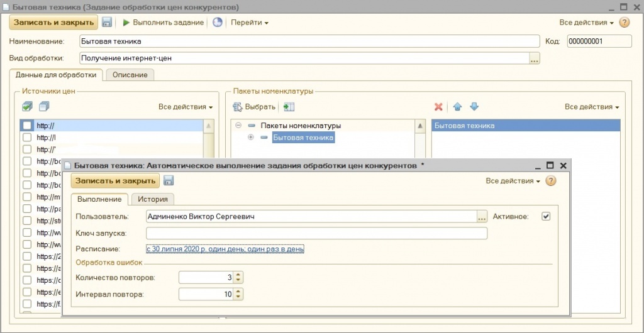This screenshot has height=333, width=644.
Task: Click document icon in dialog title bar
Action: [x=68, y=166]
